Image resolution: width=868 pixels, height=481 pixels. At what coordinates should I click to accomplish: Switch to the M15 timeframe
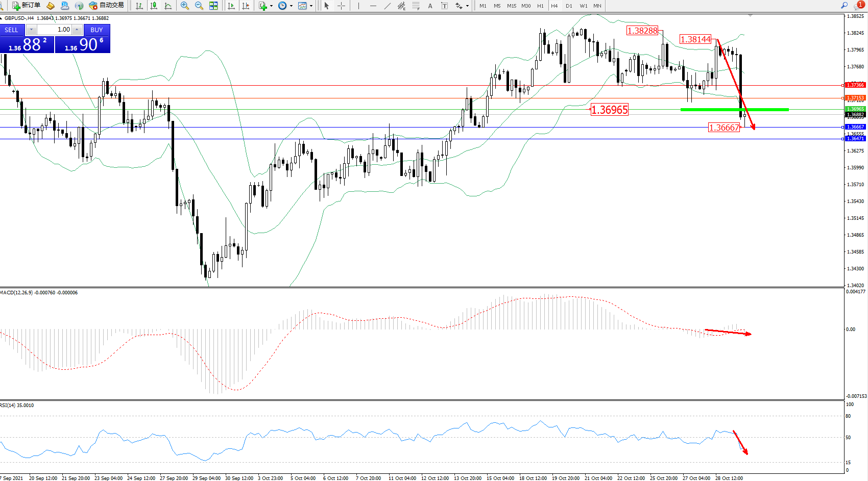click(512, 6)
